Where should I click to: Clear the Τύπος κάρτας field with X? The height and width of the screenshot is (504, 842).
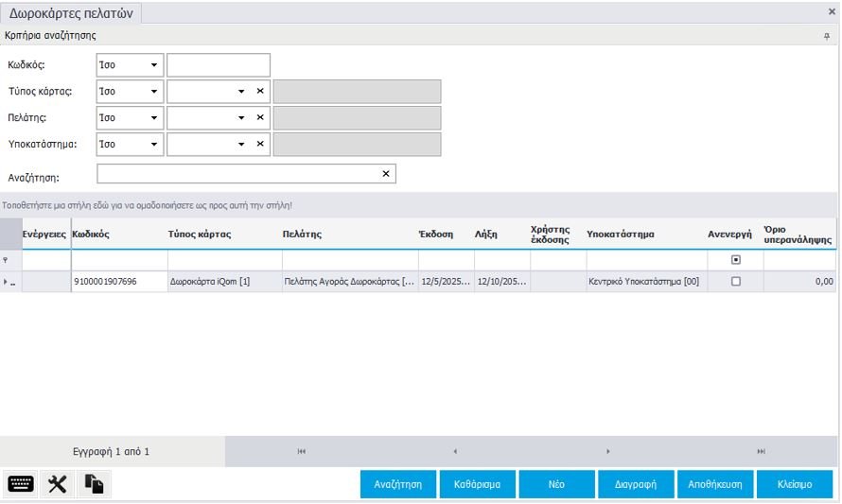pyautogui.click(x=260, y=92)
